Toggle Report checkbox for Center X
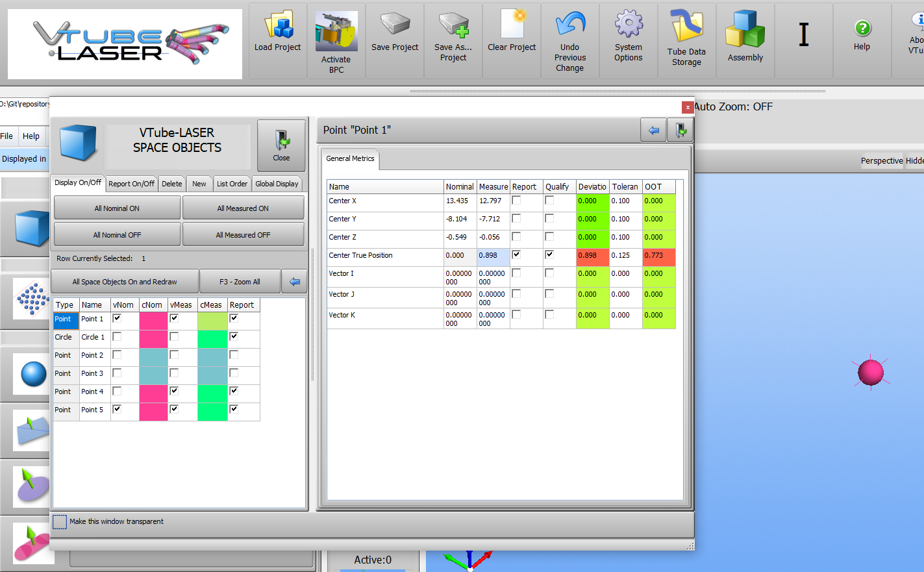924x572 pixels. [516, 201]
